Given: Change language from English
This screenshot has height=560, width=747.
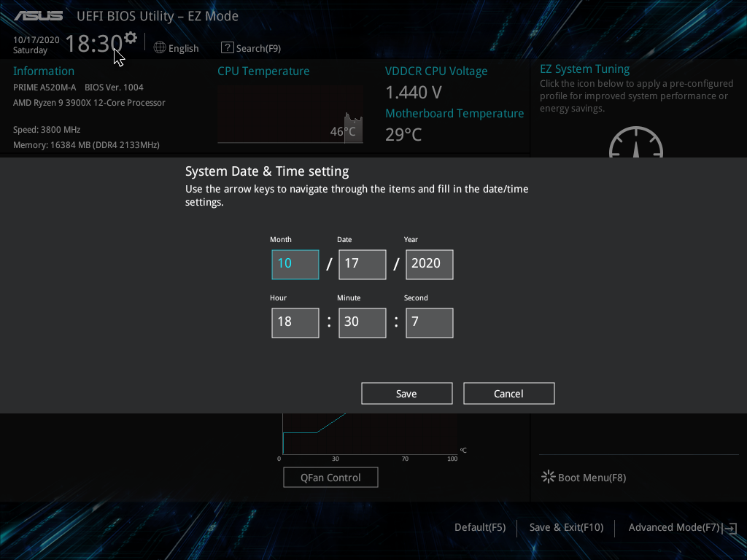Looking at the screenshot, I should pyautogui.click(x=183, y=48).
